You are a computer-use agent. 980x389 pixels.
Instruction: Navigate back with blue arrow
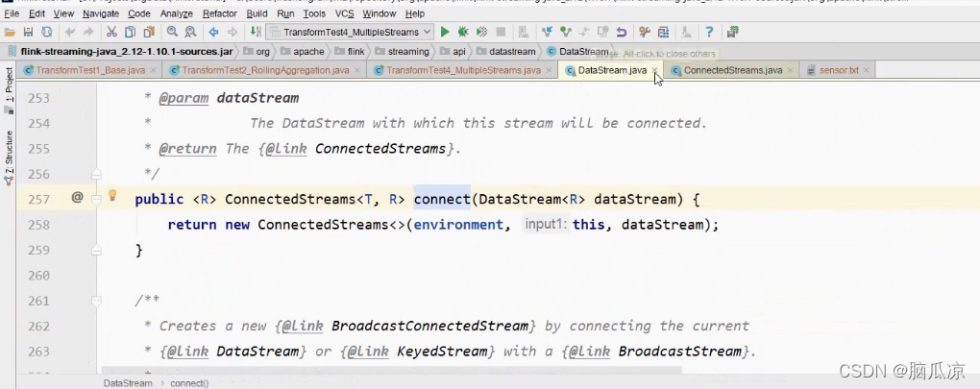click(x=213, y=32)
